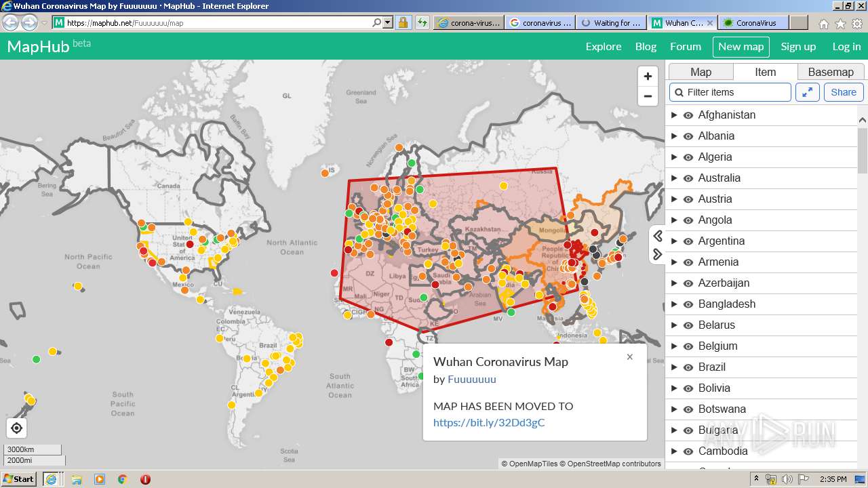Toggle fullscreen expand button in sidebar
868x488 pixels.
coord(808,92)
